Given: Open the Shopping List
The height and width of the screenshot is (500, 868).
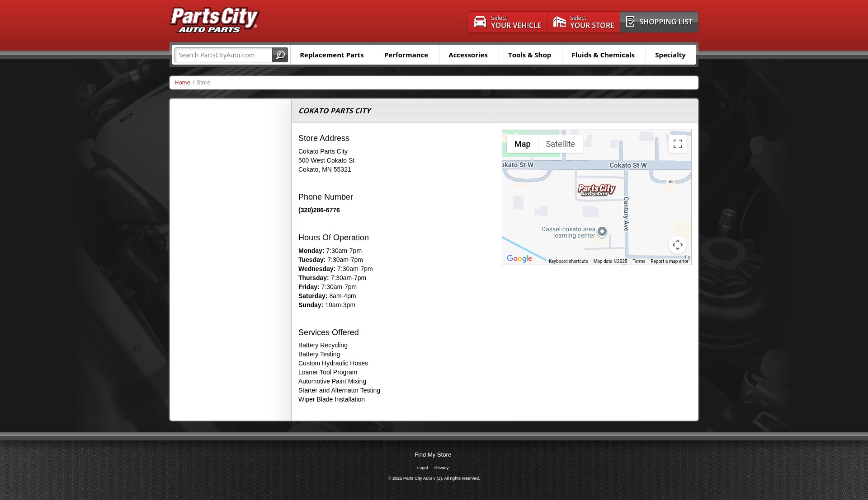Looking at the screenshot, I should pyautogui.click(x=659, y=22).
